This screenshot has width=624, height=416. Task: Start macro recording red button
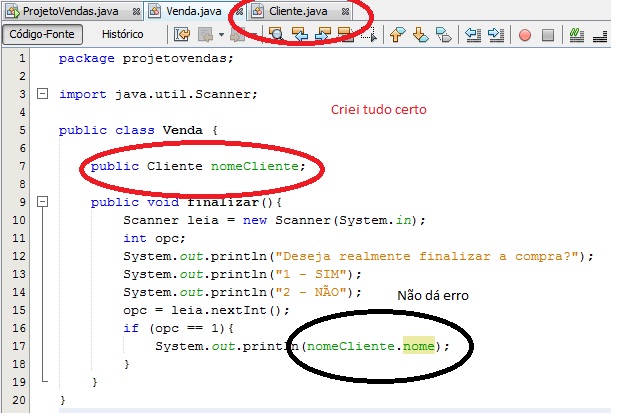pyautogui.click(x=525, y=35)
